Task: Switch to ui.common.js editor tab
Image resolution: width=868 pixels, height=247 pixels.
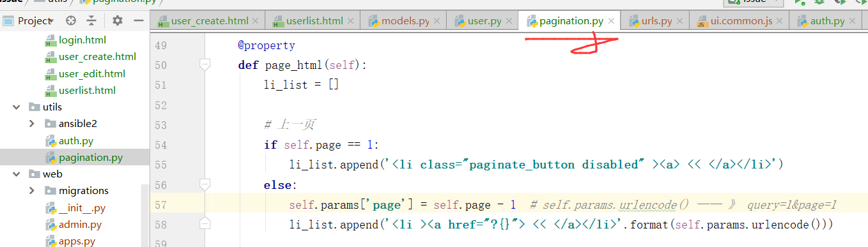Action: pos(742,21)
